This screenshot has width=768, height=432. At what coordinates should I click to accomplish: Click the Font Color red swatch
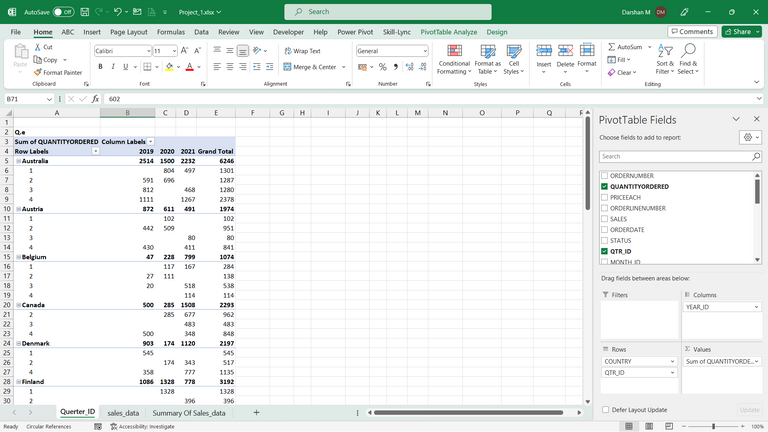pyautogui.click(x=190, y=67)
